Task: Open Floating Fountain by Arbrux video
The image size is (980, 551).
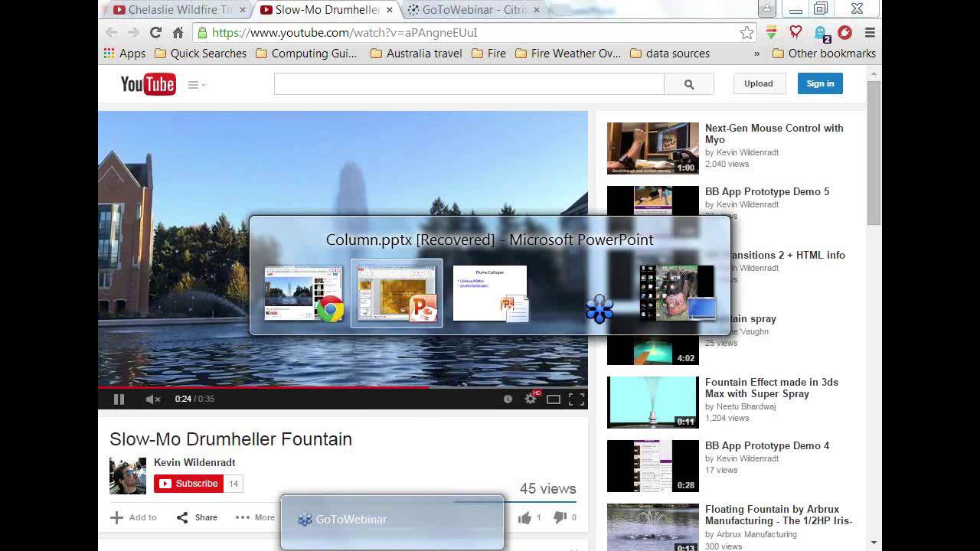Action: point(779,515)
